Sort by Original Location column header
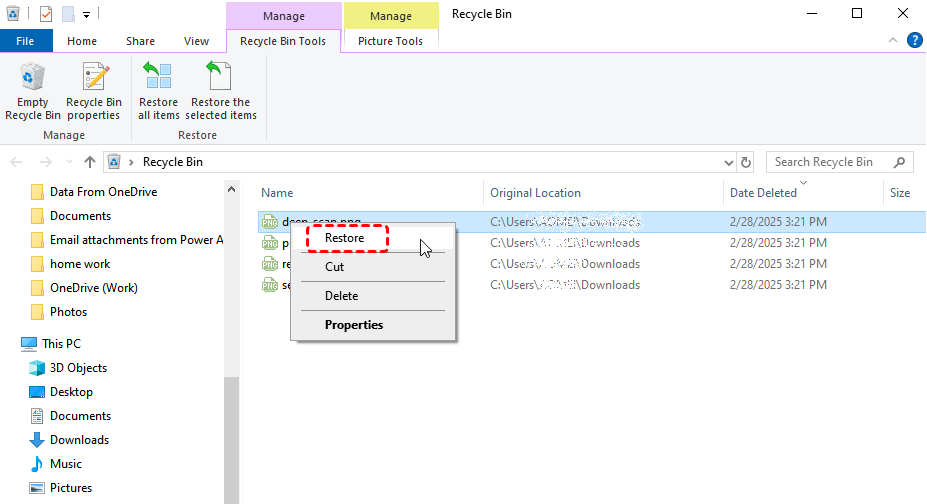The width and height of the screenshot is (927, 504). pyautogui.click(x=536, y=193)
